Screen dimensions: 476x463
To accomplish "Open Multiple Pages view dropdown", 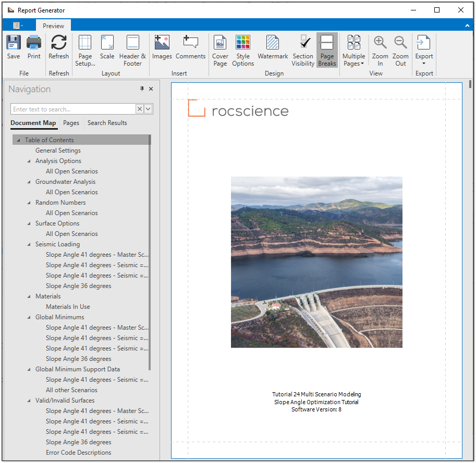I will tap(353, 51).
